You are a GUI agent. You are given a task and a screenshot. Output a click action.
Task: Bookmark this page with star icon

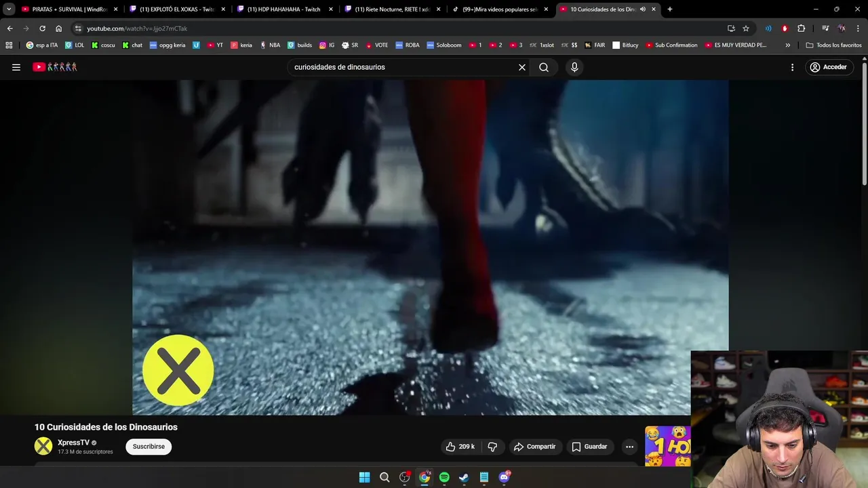tap(746, 28)
